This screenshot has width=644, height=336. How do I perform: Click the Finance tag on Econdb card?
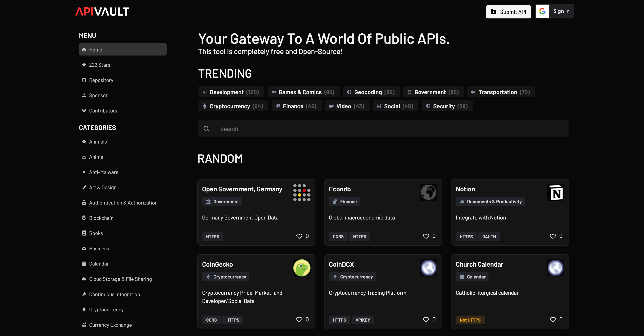pyautogui.click(x=344, y=201)
